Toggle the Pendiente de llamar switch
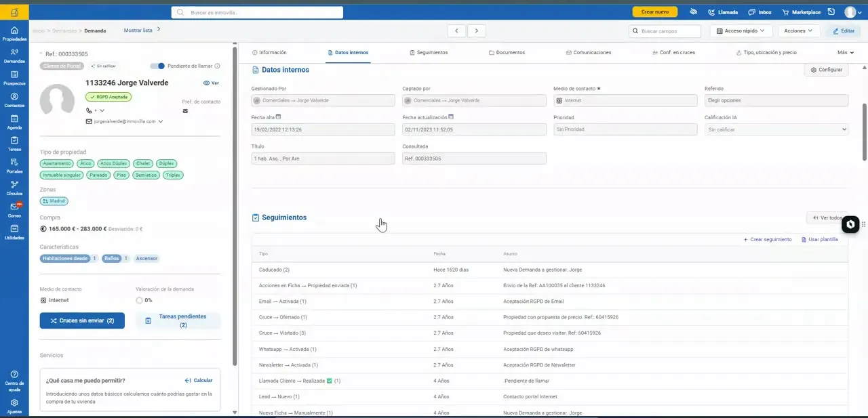Image resolution: width=868 pixels, height=418 pixels. (157, 66)
